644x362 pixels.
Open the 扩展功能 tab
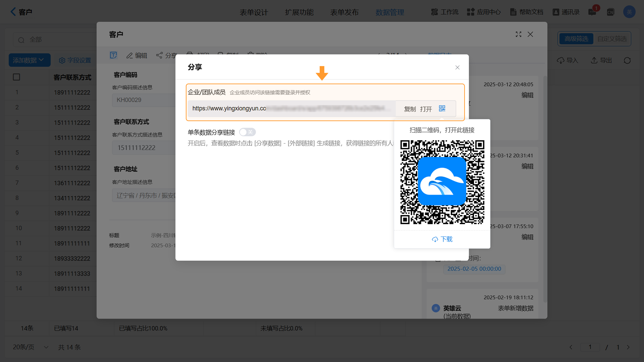(x=299, y=12)
